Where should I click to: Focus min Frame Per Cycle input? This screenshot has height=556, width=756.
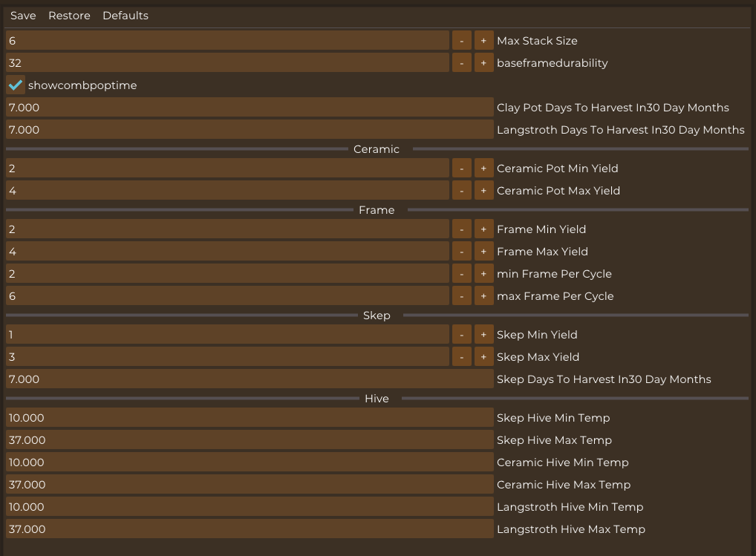tap(227, 274)
